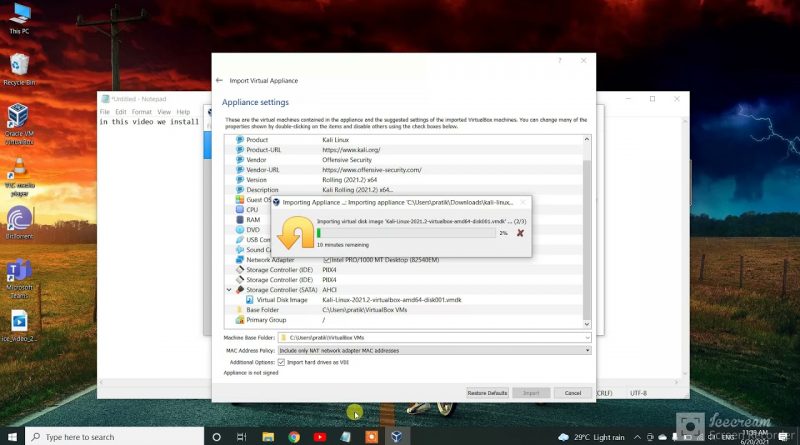The image size is (800, 445).
Task: Switch to VirtualBox via the taskbar icon
Action: click(397, 437)
